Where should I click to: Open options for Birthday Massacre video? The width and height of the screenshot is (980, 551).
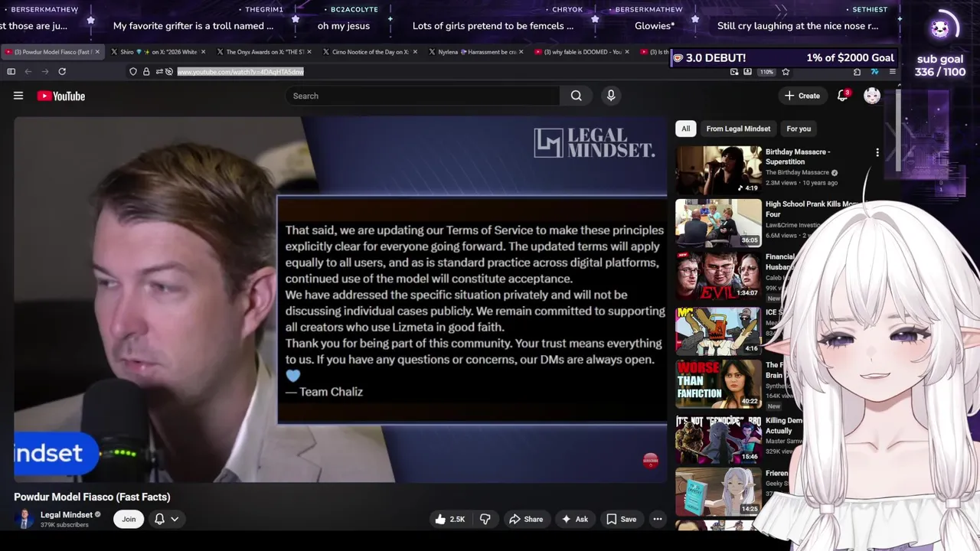click(877, 152)
